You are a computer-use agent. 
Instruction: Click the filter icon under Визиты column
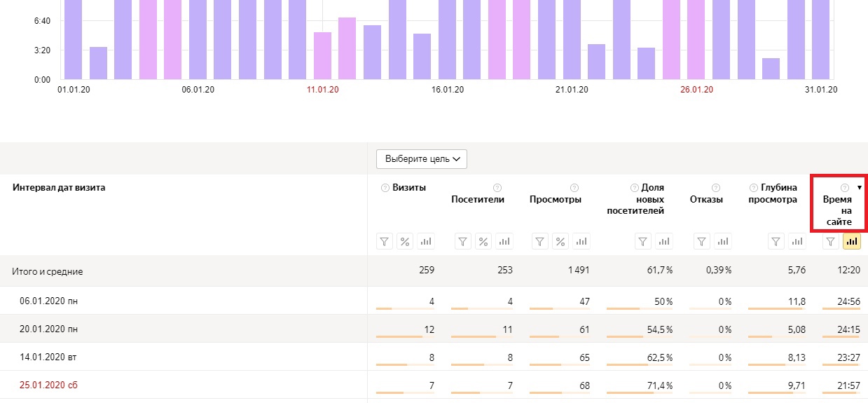pos(384,242)
